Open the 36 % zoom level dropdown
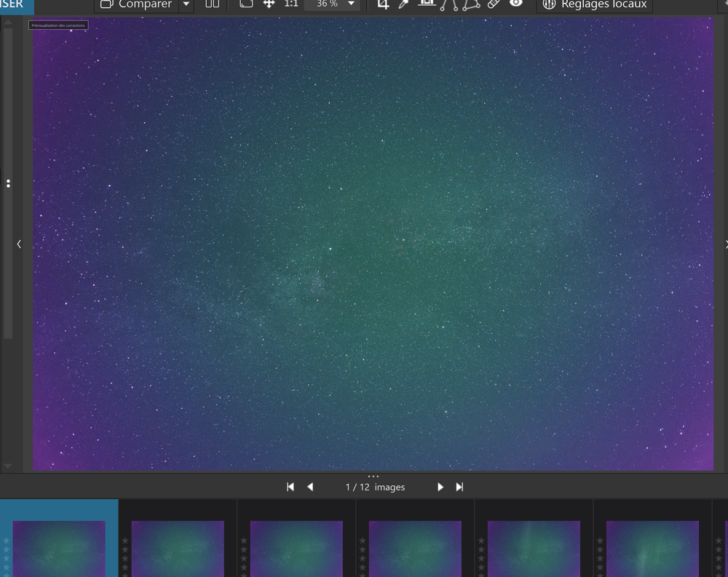Screen dimensions: 728x577 (352, 4)
